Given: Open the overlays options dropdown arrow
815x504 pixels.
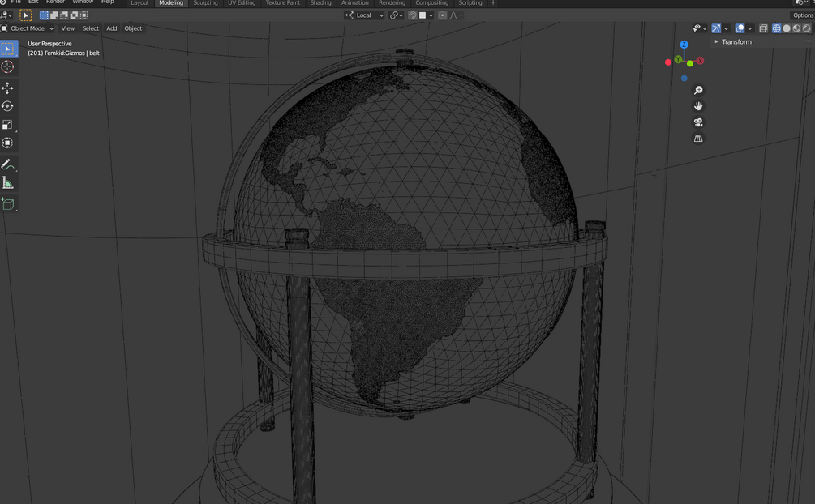Looking at the screenshot, I should 749,28.
